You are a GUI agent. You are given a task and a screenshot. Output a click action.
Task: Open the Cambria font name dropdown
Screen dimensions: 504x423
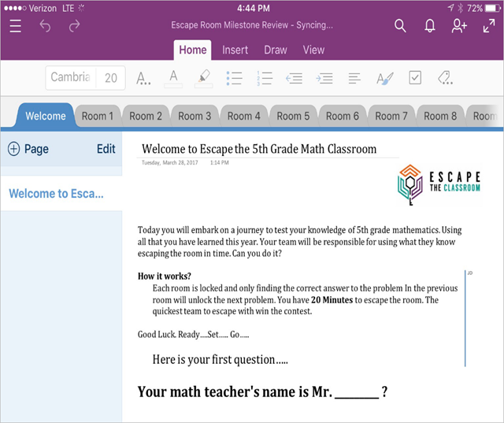click(69, 77)
